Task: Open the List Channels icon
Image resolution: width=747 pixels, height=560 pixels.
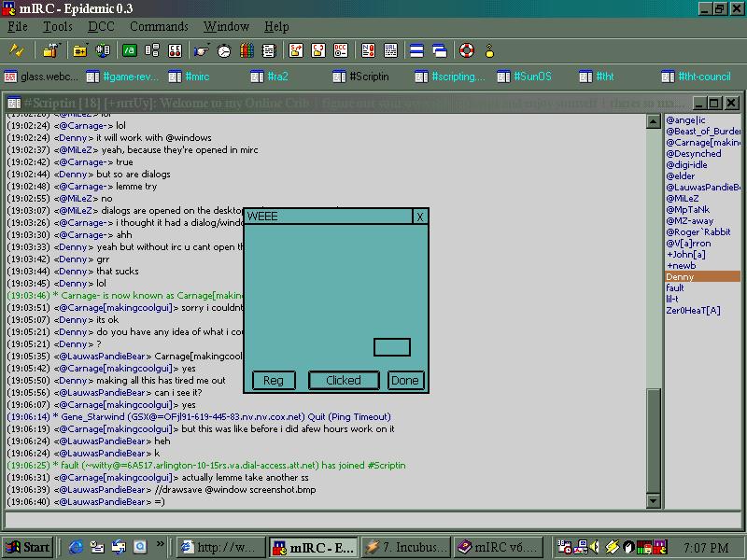Action: 103,50
